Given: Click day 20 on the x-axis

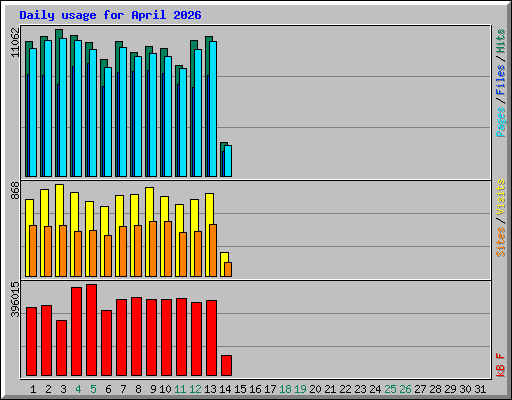Looking at the screenshot, I should tap(315, 389).
